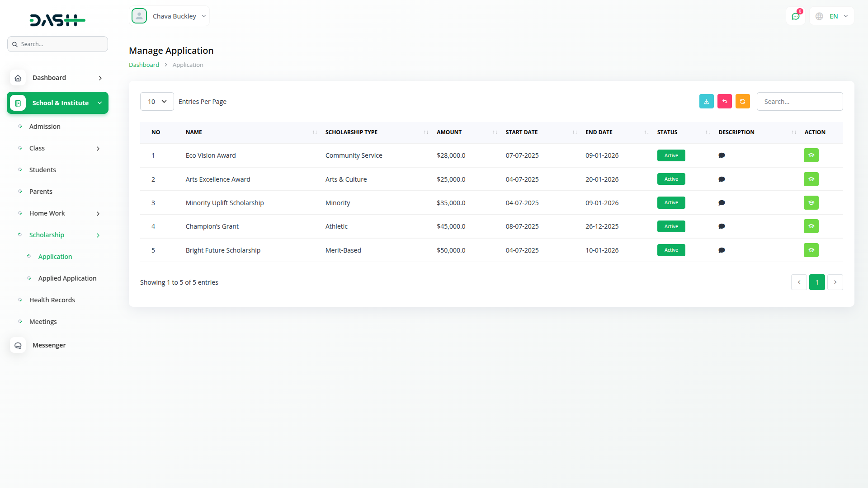The width and height of the screenshot is (868, 488).
Task: Click the pink reset arrow button
Action: pos(724,102)
